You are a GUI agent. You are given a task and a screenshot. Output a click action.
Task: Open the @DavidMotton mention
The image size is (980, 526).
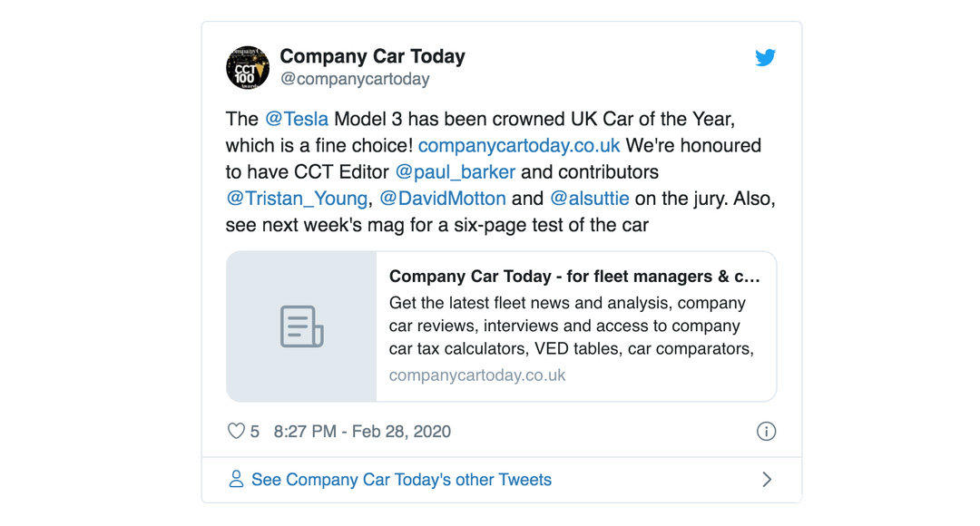[442, 199]
